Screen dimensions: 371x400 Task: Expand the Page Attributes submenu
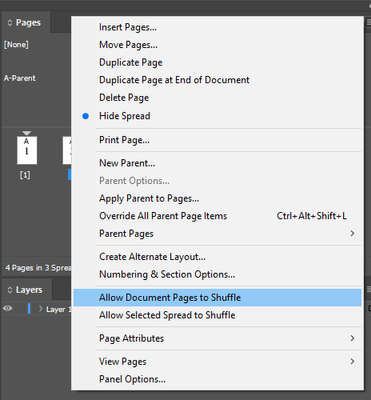(x=217, y=338)
